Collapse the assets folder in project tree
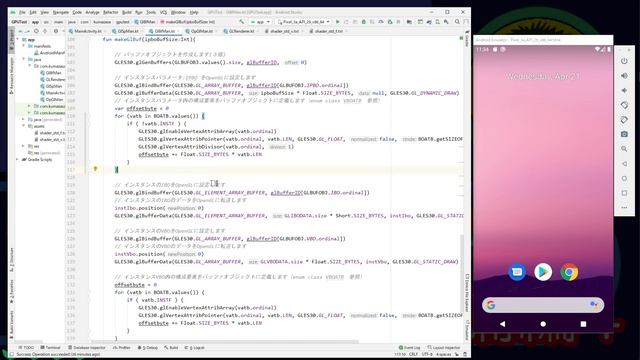Image resolution: width=640 pixels, height=360 pixels. [x=24, y=126]
